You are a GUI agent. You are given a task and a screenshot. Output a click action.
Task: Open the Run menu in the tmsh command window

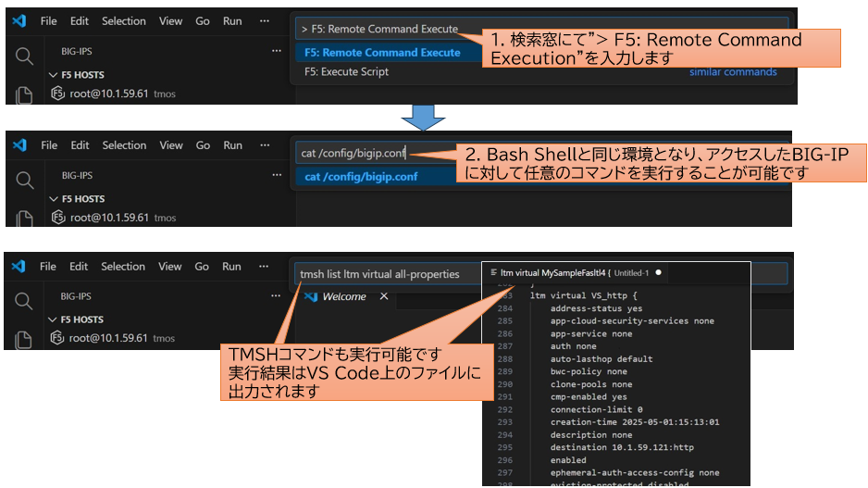pos(231,267)
